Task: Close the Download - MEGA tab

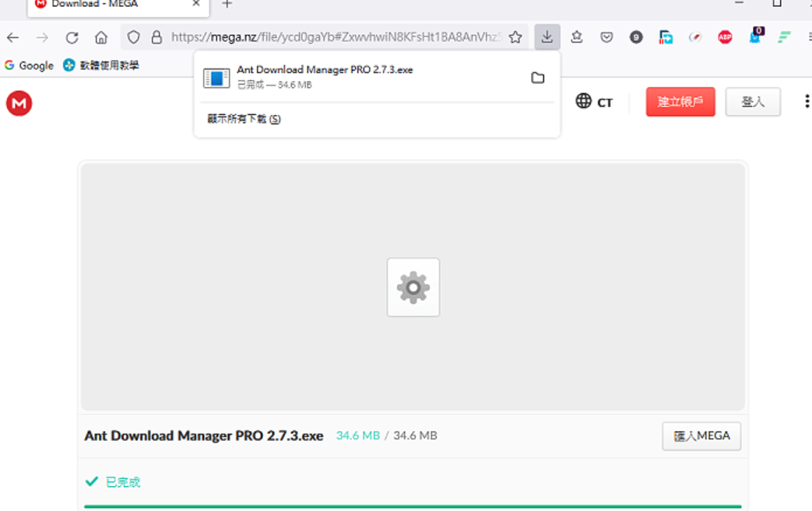Action: pos(195,4)
